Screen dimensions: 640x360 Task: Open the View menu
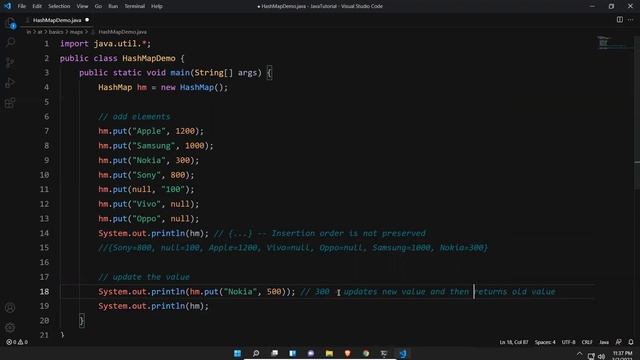[82, 6]
